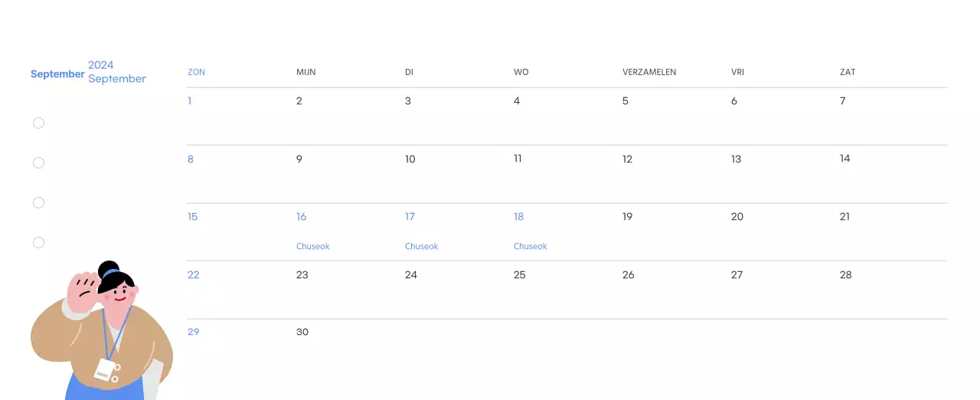This screenshot has width=980, height=400.
Task: Open the Chuseok event on the 17th
Action: (422, 247)
